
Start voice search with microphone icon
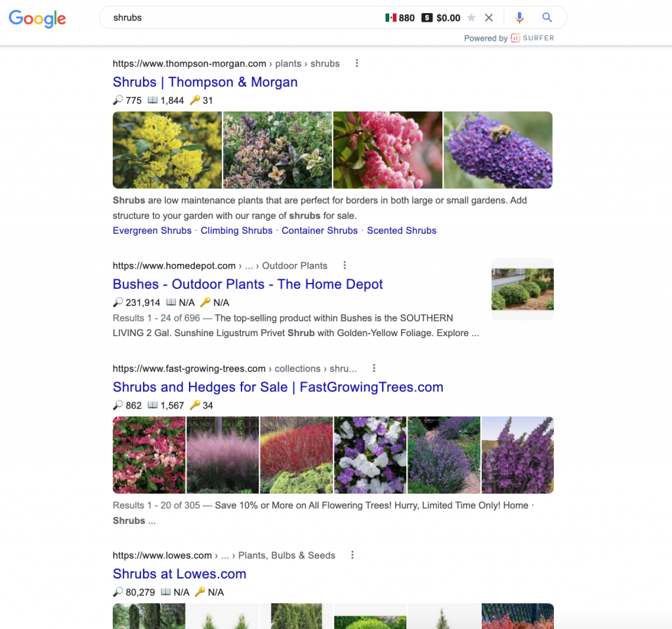click(519, 18)
